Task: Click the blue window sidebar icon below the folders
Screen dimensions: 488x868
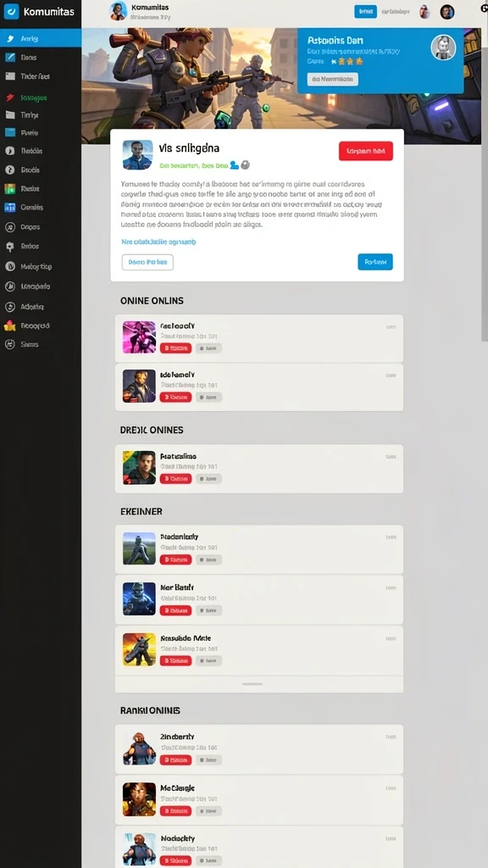Action: [9, 133]
